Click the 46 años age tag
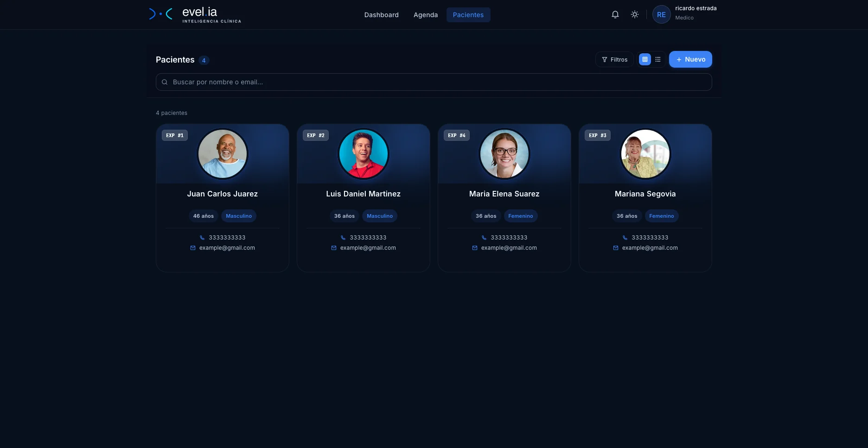The image size is (868, 448). click(204, 216)
